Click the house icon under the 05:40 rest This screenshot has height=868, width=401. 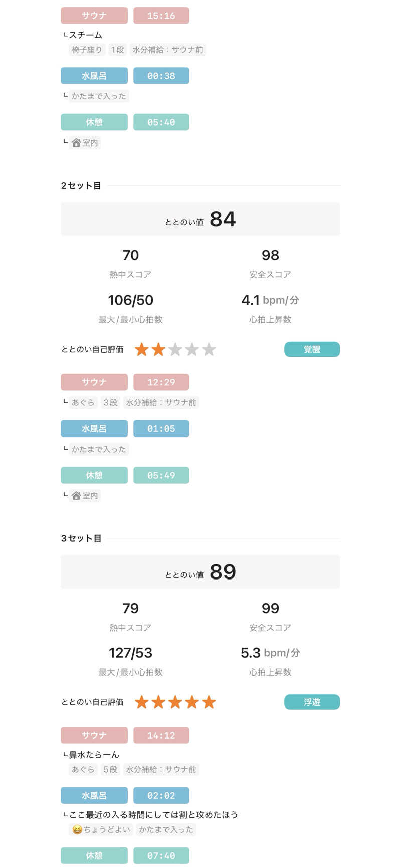click(76, 143)
